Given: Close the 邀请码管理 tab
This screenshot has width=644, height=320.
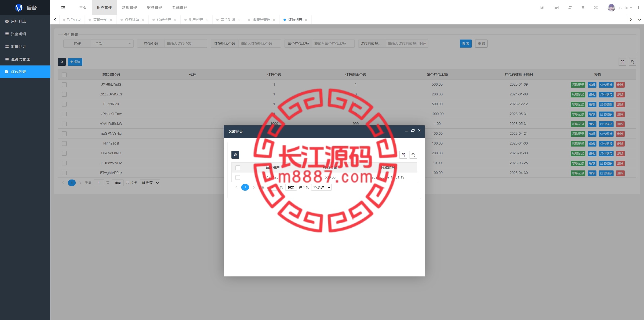Looking at the screenshot, I should [x=274, y=20].
